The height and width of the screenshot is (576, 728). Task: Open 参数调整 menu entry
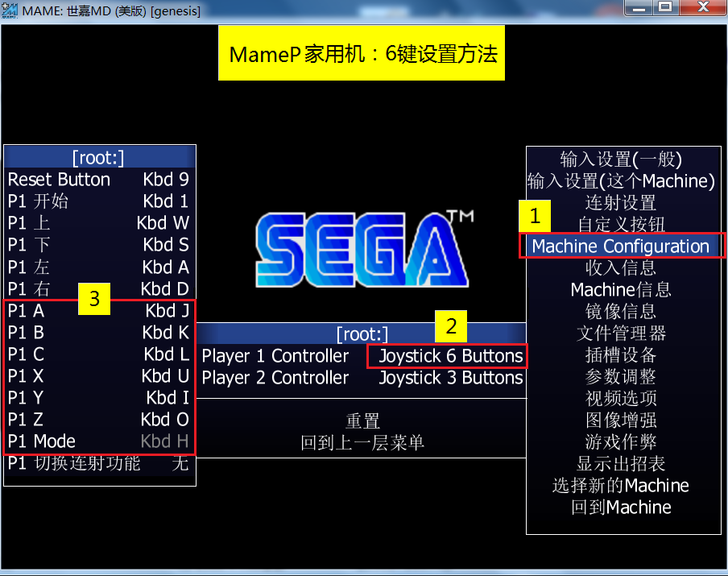coord(621,377)
